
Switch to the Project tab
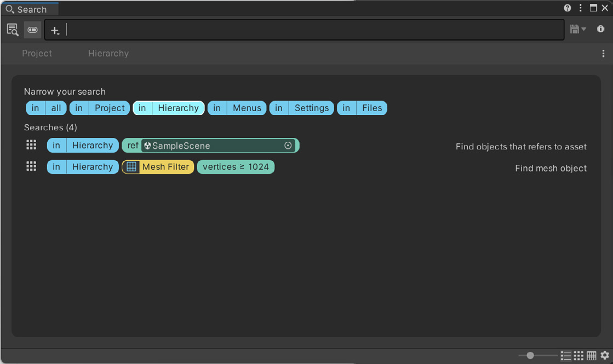[x=37, y=54]
